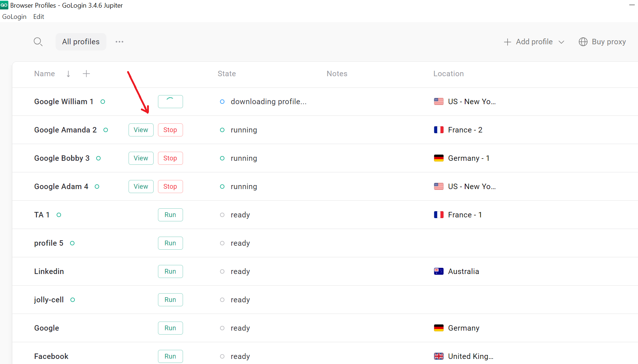Screen dimensions: 638x364
Task: Sort by Name using the down arrow
Action: pos(68,74)
